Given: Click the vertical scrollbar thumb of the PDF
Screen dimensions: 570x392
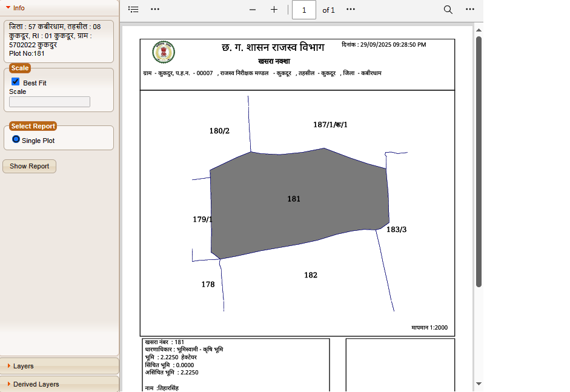Looking at the screenshot, I should coord(479,161).
